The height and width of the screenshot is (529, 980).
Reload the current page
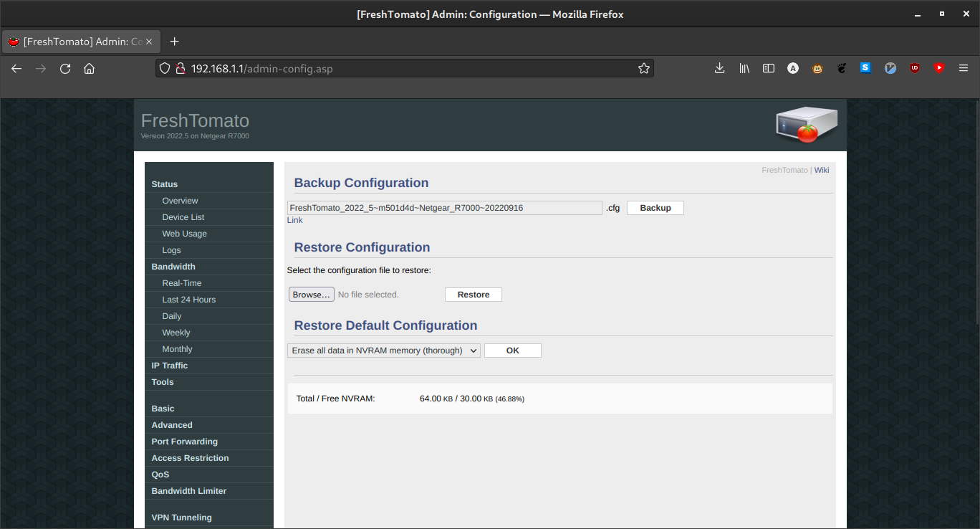(x=65, y=68)
